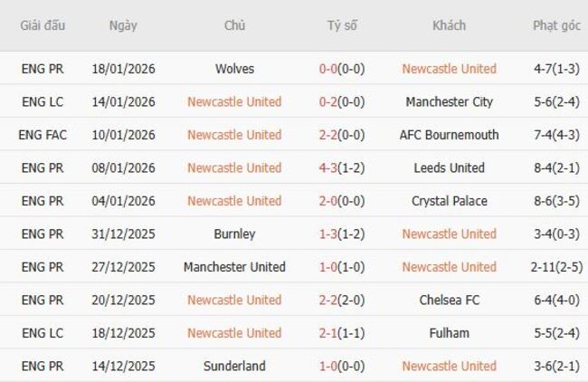Select the ENG FAC league label
The height and width of the screenshot is (382, 588).
[43, 135]
